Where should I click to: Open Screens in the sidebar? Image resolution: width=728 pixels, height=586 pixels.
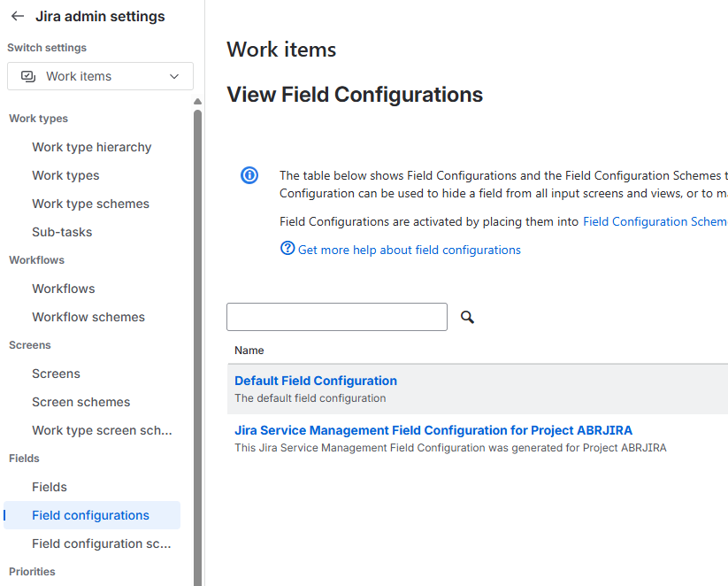tap(56, 374)
